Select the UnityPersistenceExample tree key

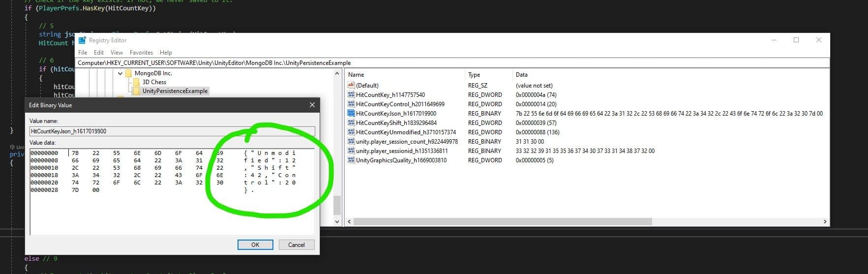coord(175,91)
